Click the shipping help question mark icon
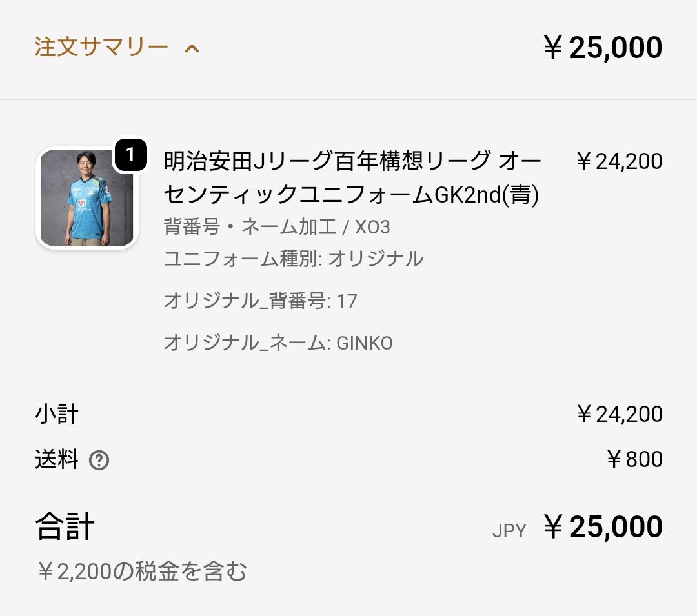 [99, 461]
